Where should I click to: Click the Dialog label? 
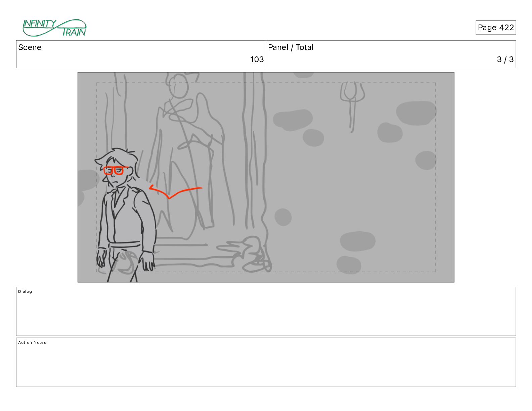[x=25, y=291]
